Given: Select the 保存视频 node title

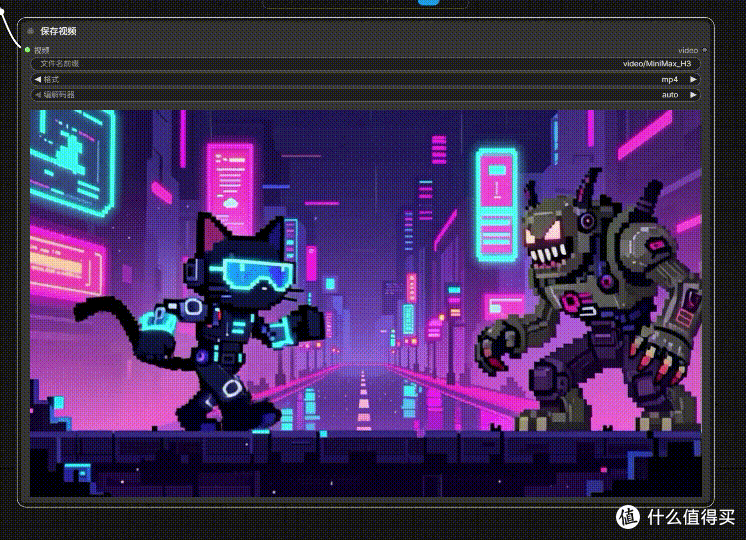Looking at the screenshot, I should [x=58, y=31].
